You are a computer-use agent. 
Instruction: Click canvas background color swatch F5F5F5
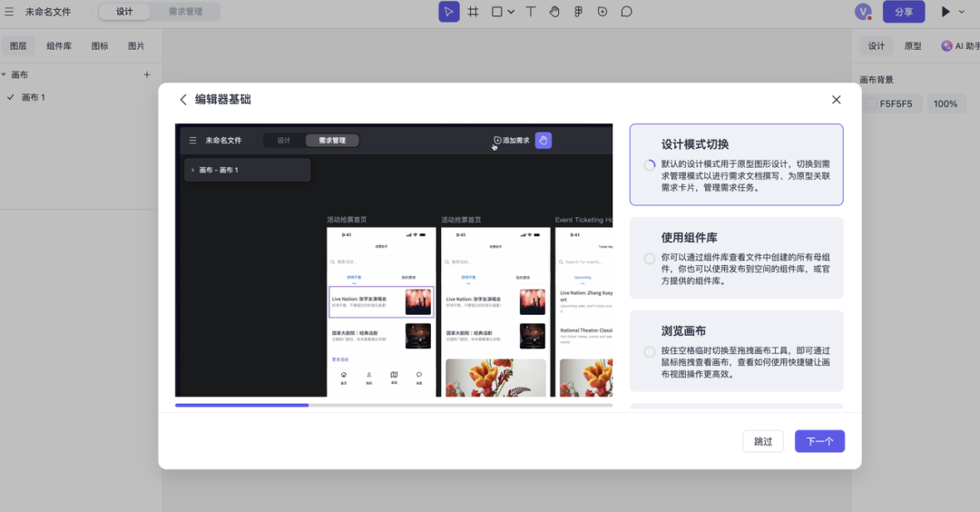click(x=871, y=103)
